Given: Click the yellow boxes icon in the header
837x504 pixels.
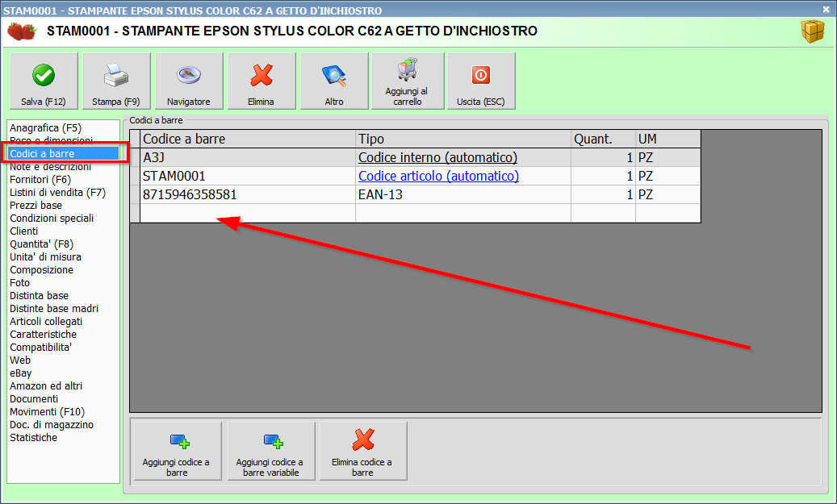Looking at the screenshot, I should pyautogui.click(x=813, y=31).
